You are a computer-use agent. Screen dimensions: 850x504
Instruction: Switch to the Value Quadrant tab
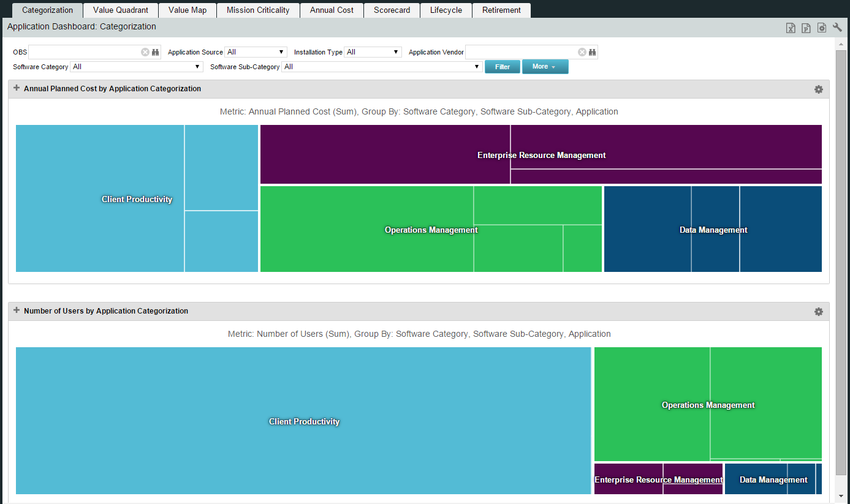tap(121, 10)
